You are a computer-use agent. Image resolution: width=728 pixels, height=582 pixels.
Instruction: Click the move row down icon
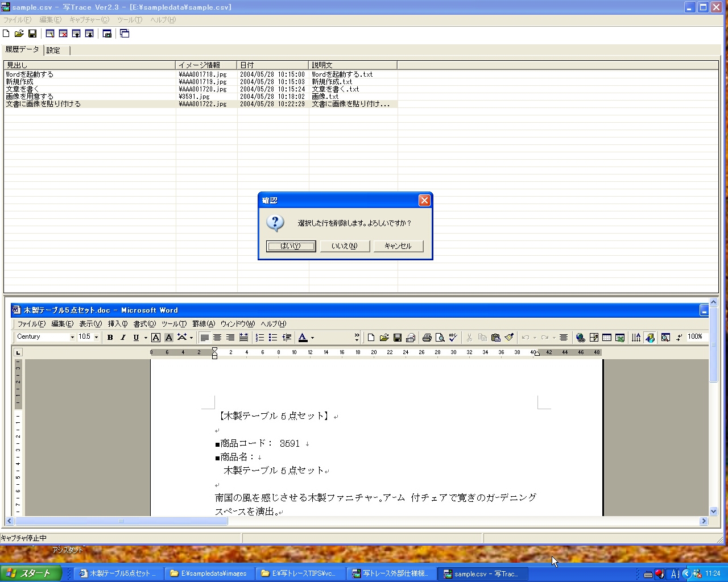coord(89,34)
